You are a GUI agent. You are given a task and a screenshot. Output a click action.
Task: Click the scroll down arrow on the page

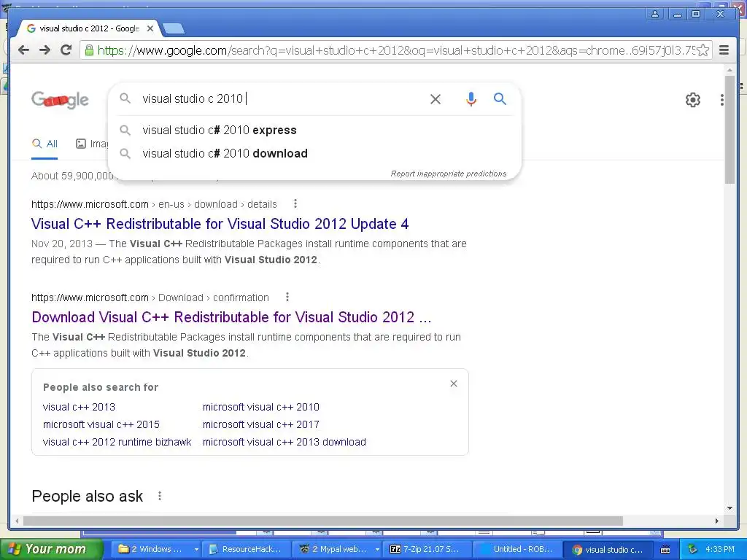click(729, 508)
